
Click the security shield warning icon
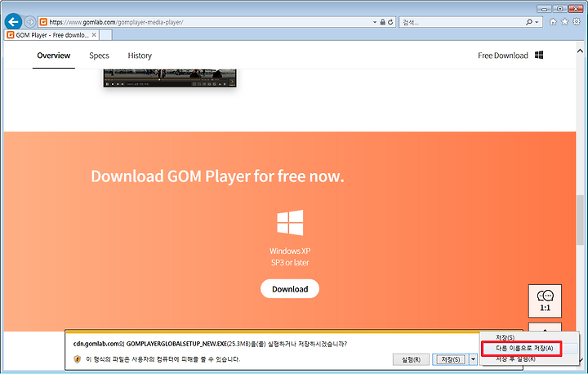click(x=78, y=359)
